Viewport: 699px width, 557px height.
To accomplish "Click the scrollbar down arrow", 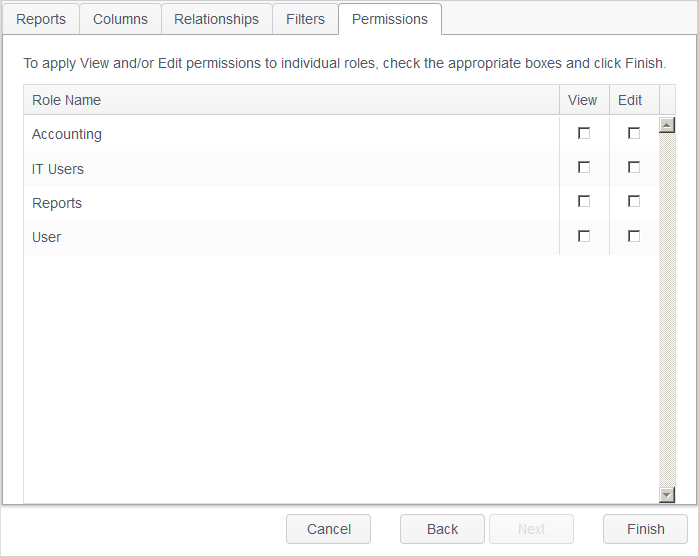I will point(667,494).
